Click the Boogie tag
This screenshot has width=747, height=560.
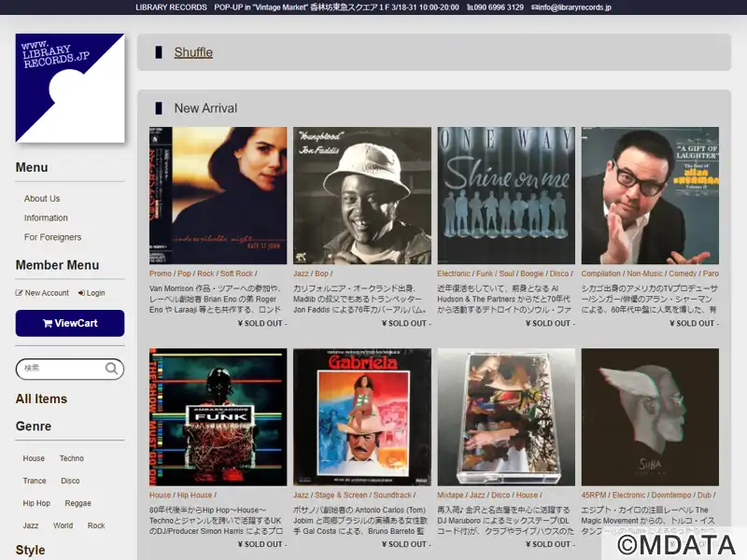click(531, 273)
